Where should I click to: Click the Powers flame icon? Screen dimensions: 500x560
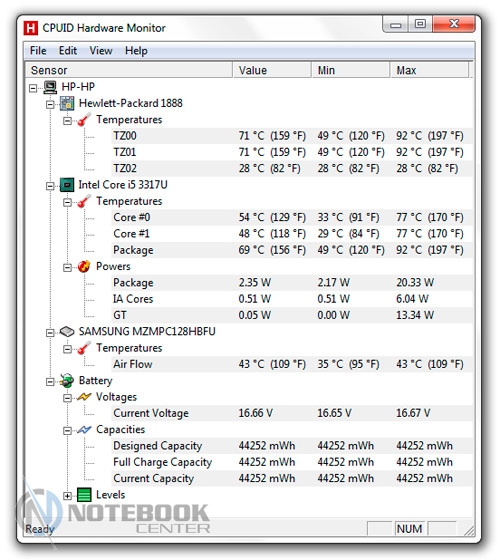pyautogui.click(x=84, y=266)
